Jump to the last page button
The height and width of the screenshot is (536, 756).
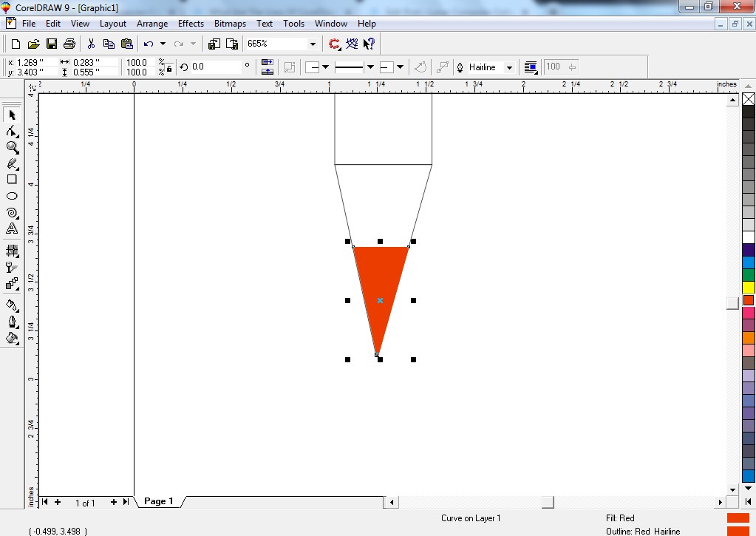coord(126,502)
